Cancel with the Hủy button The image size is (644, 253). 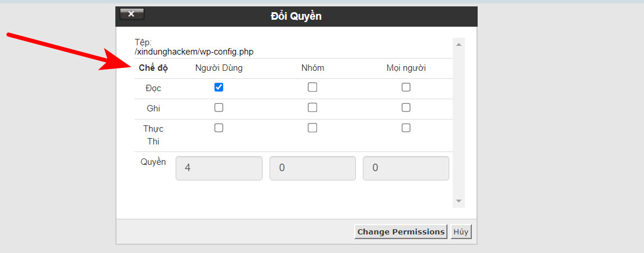[461, 232]
